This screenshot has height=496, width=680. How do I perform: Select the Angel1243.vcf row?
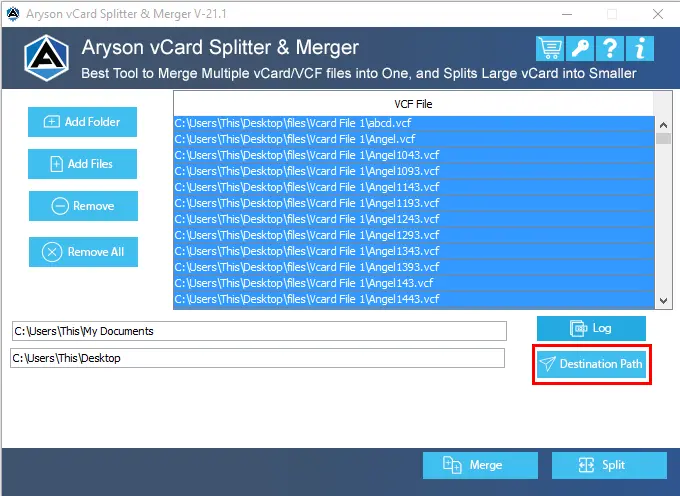[x=414, y=219]
